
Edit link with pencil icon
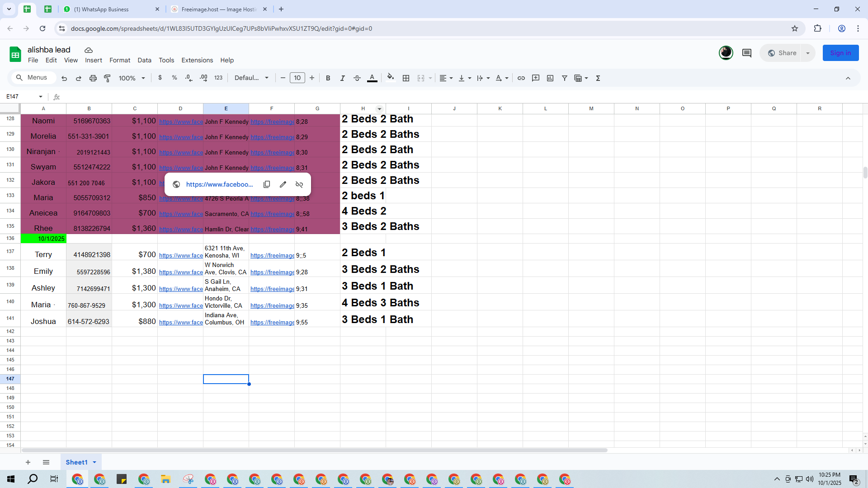(283, 184)
